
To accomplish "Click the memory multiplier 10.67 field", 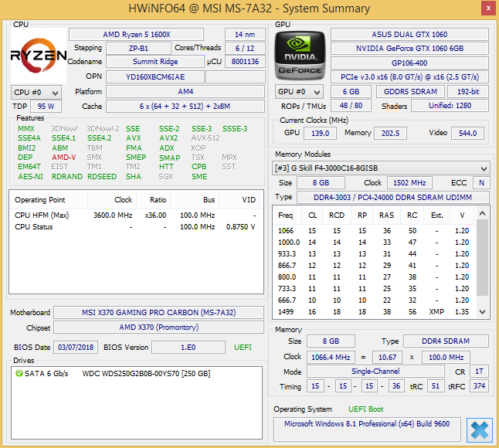I will point(387,358).
